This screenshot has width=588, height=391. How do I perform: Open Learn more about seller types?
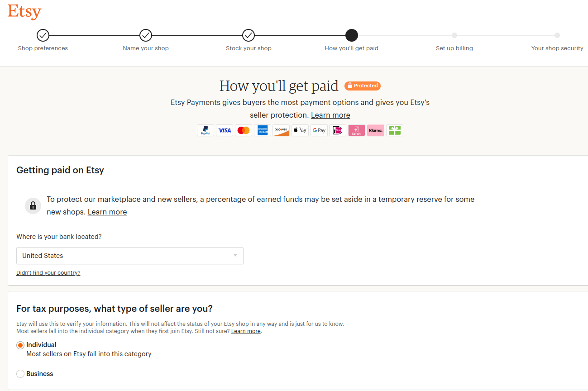tap(246, 331)
